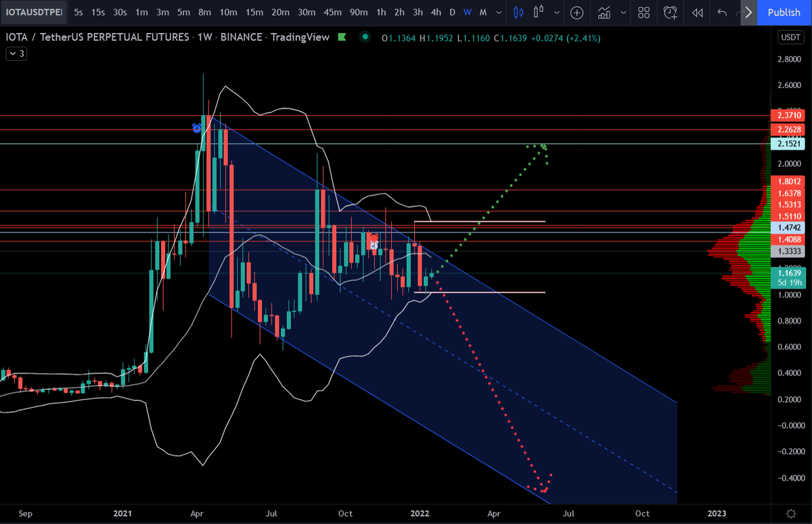The image size is (812, 524).
Task: Click the Publish button
Action: (x=784, y=12)
